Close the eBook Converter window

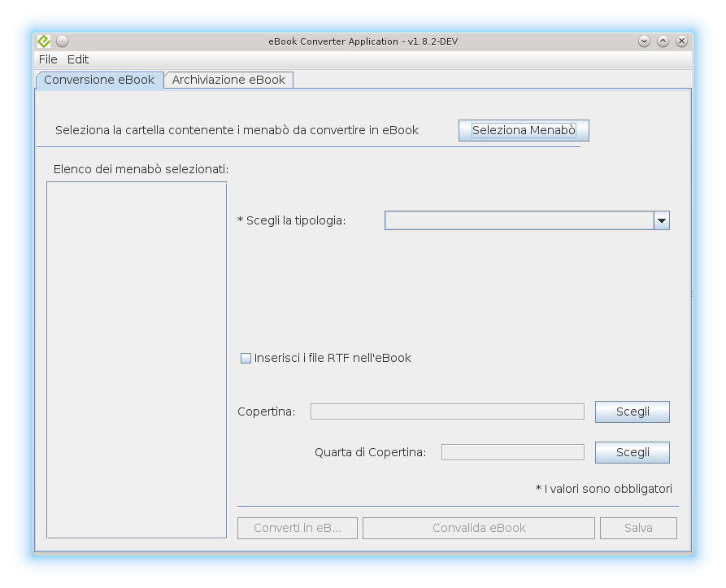tap(681, 41)
